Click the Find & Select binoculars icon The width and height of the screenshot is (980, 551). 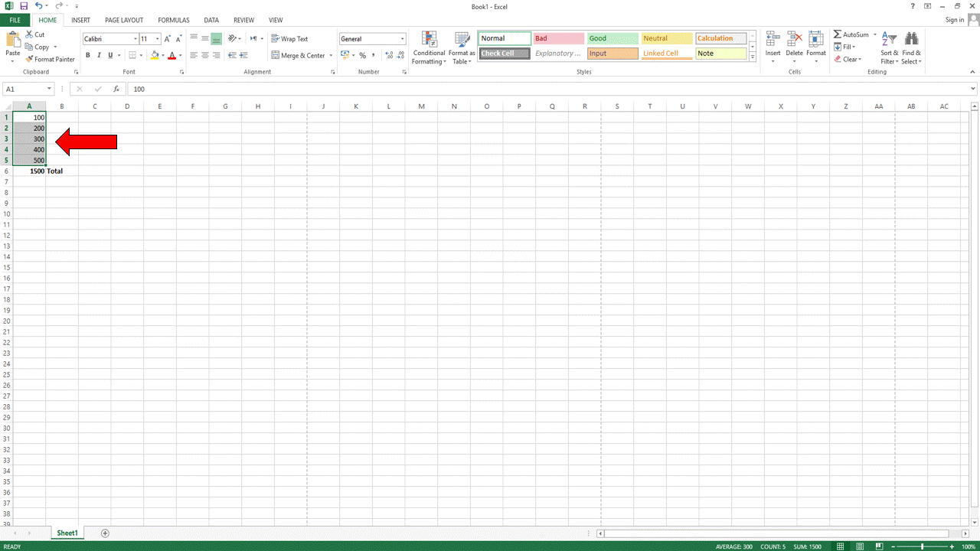(911, 40)
